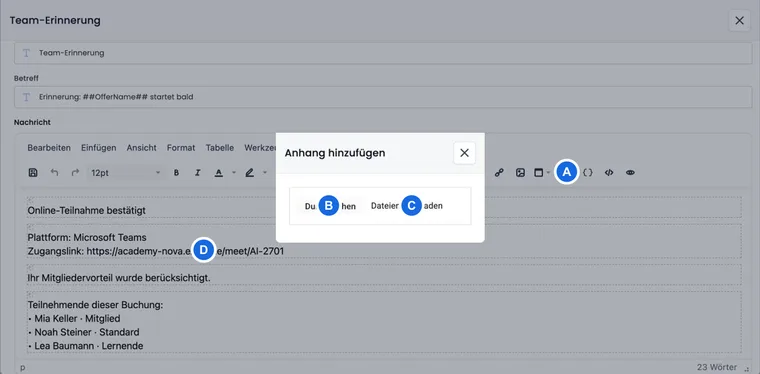Toggle bold formatting
Screen dimensions: 760x374
[x=176, y=172]
